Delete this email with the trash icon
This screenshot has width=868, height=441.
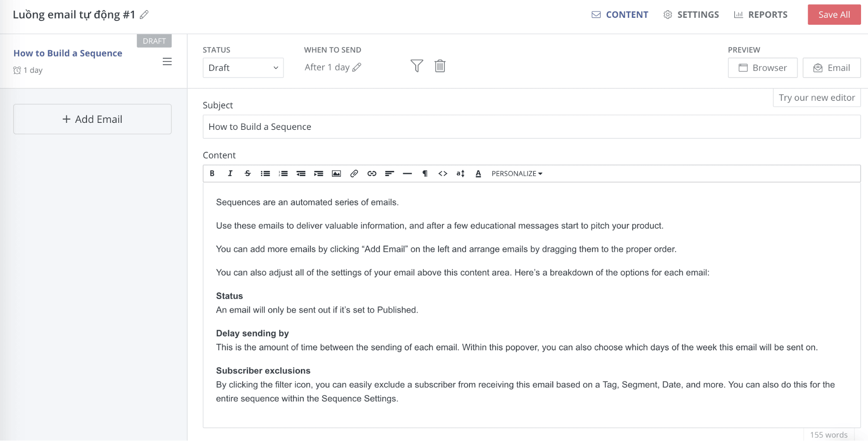click(x=440, y=66)
